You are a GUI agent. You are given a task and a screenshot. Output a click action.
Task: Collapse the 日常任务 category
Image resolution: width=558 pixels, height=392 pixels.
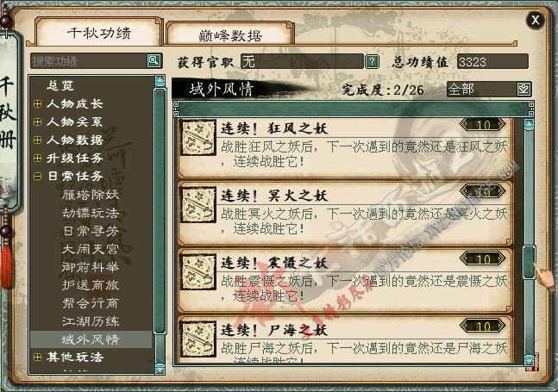(37, 176)
